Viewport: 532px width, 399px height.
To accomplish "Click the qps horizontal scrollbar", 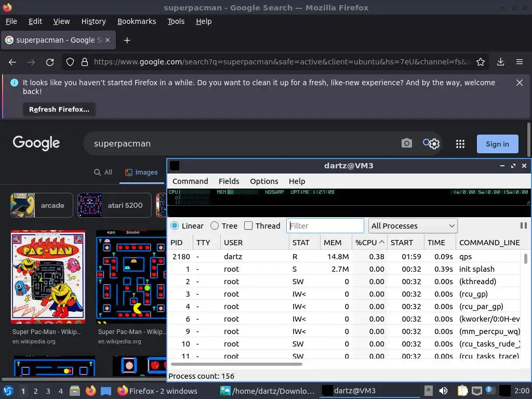I will 236,364.
